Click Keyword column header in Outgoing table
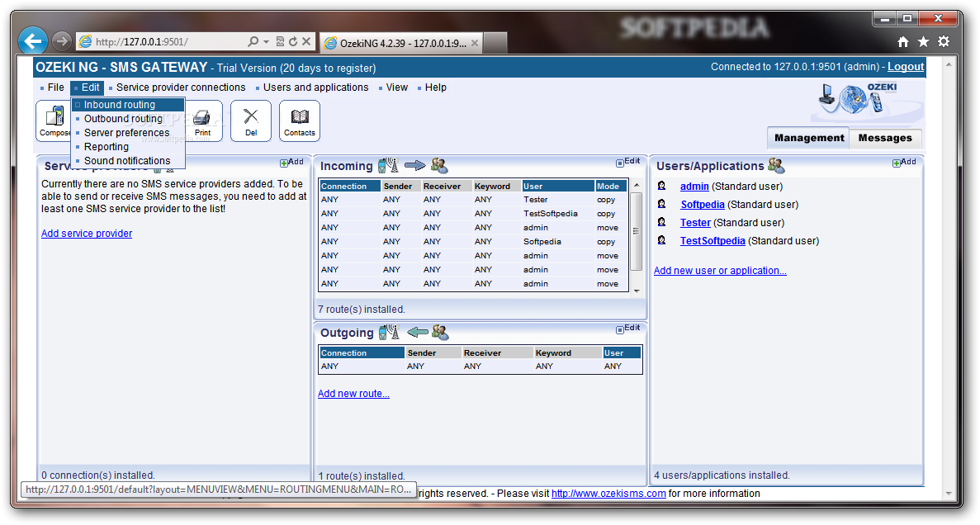This screenshot has width=980, height=525. pyautogui.click(x=567, y=353)
